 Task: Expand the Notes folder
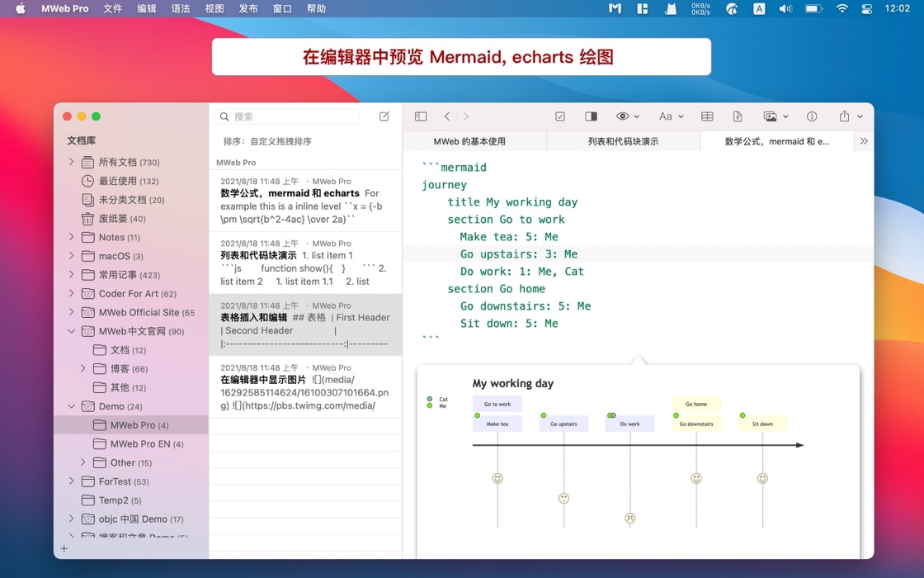click(71, 237)
